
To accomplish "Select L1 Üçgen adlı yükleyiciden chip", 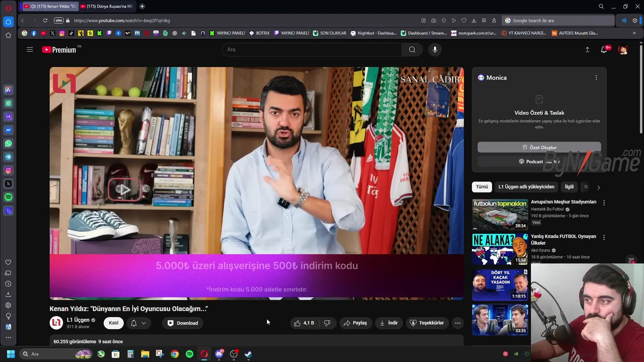I will click(x=526, y=187).
